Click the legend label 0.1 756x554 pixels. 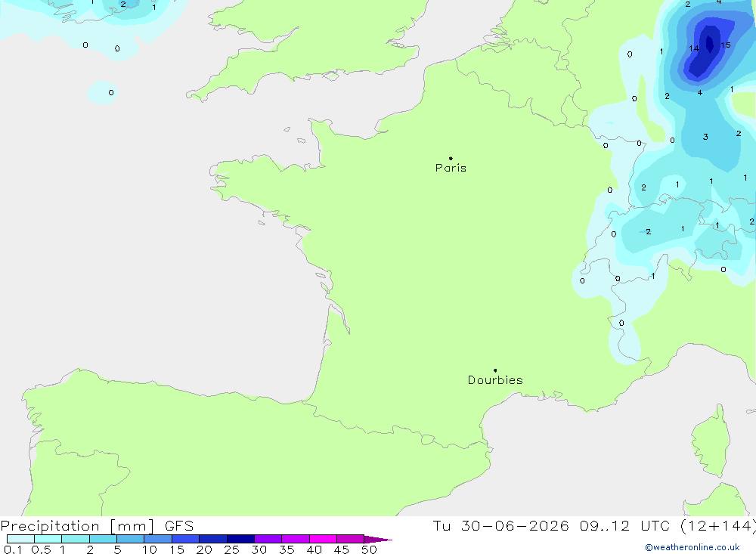click(13, 549)
